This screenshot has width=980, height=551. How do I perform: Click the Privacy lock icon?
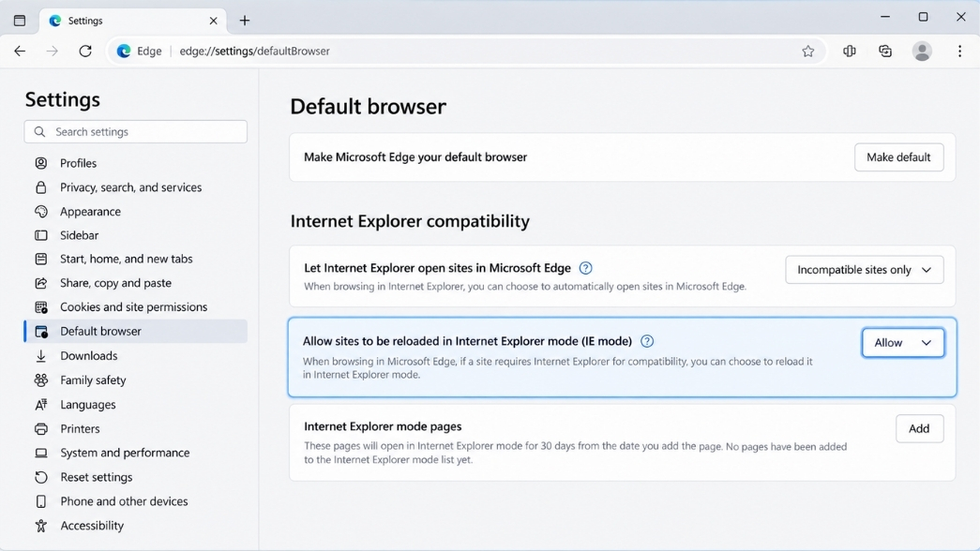(x=41, y=187)
